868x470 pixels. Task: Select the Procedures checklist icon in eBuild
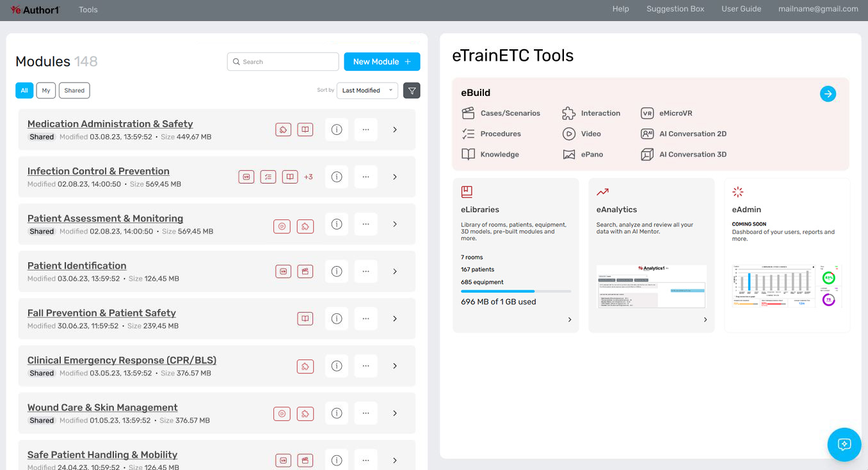click(468, 134)
